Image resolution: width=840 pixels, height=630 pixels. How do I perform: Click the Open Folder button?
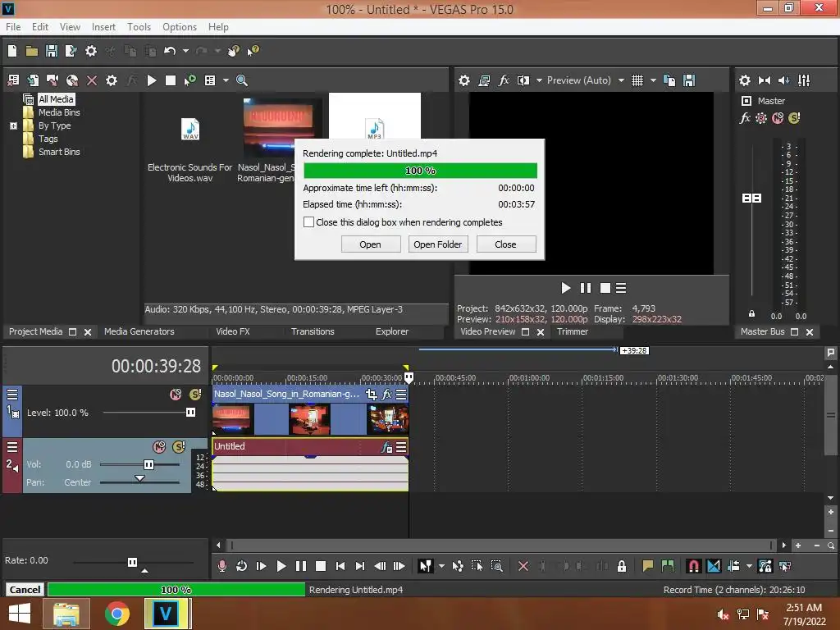point(438,244)
